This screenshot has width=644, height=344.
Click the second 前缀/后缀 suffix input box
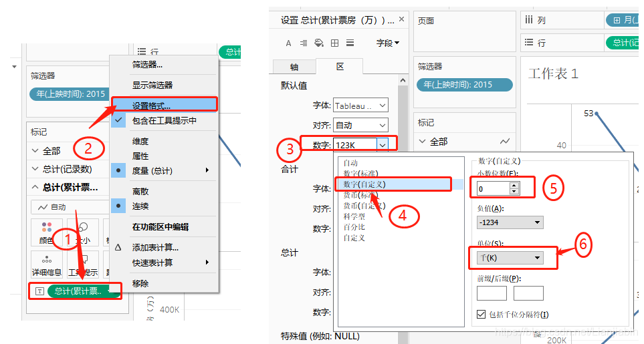pos(528,293)
